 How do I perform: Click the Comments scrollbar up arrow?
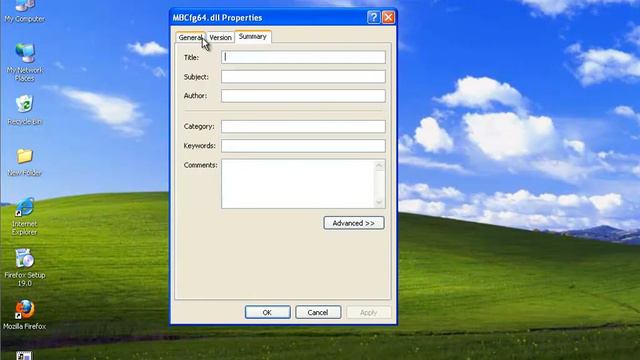[379, 165]
